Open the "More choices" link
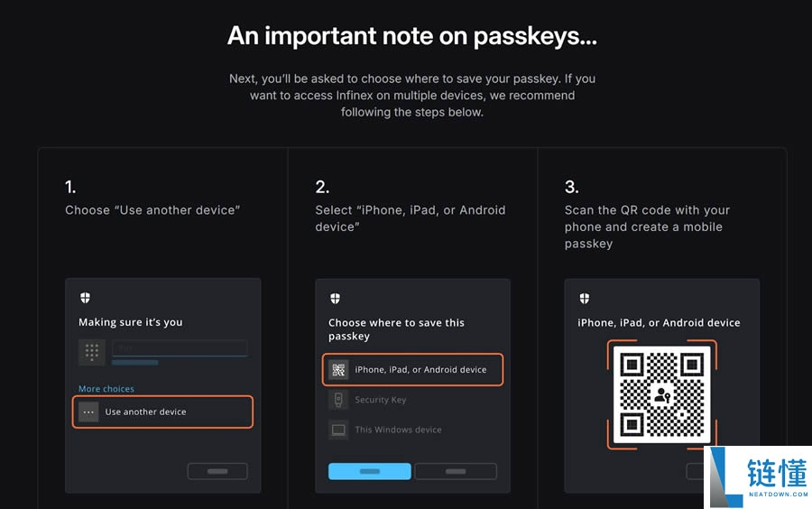Viewport: 812px width, 509px height. click(106, 389)
